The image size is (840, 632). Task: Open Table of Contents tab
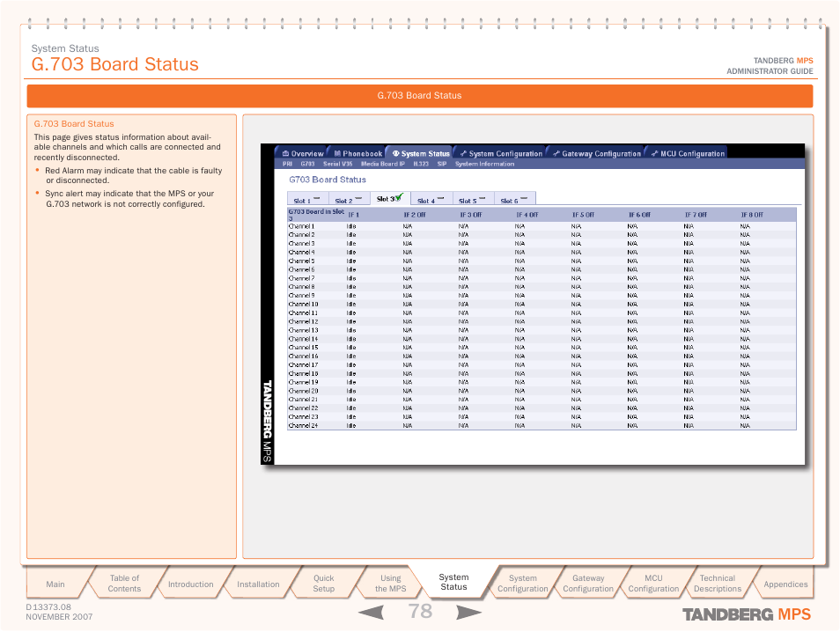pyautogui.click(x=124, y=584)
